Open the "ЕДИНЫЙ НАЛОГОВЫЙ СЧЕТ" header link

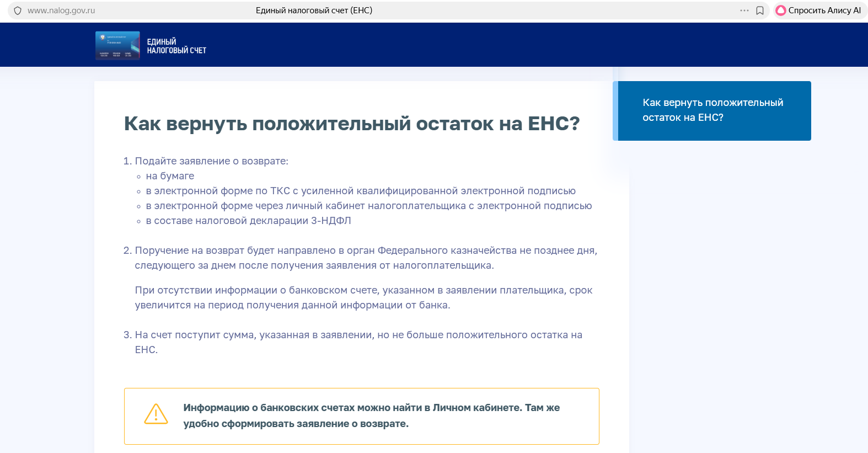176,46
